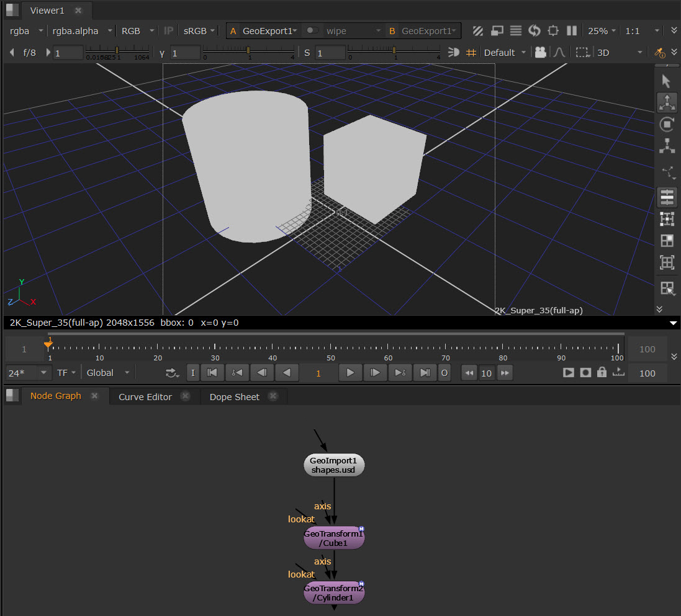
Task: Click the selection filter tool at sidebar bottom
Action: tap(667, 288)
